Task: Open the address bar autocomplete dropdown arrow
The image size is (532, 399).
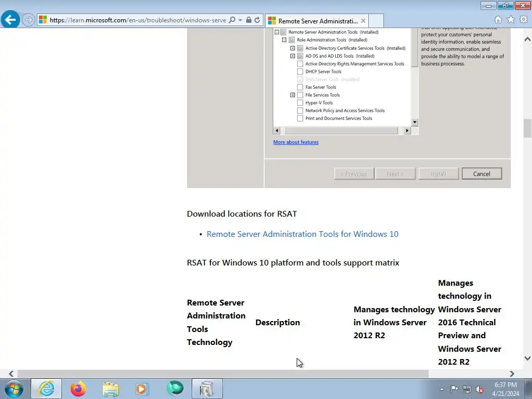Action: (240, 20)
